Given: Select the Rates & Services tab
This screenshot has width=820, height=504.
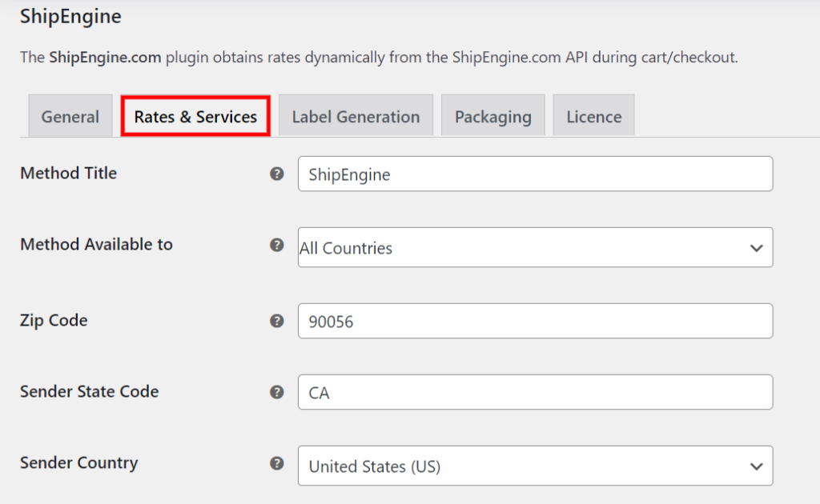Looking at the screenshot, I should (x=195, y=116).
